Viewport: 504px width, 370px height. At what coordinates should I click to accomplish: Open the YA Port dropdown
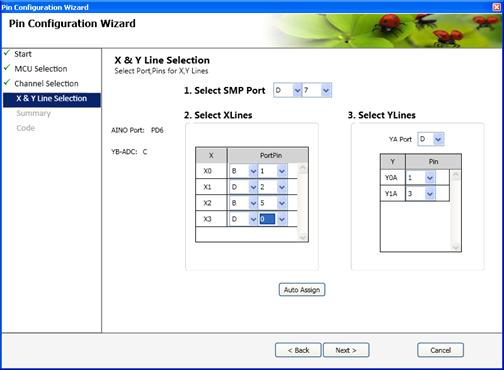coord(431,139)
